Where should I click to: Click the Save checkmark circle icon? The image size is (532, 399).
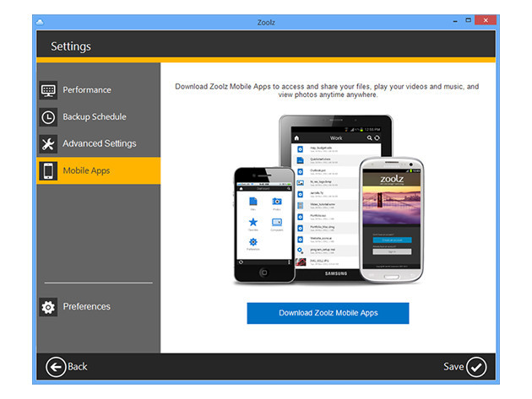click(x=477, y=366)
